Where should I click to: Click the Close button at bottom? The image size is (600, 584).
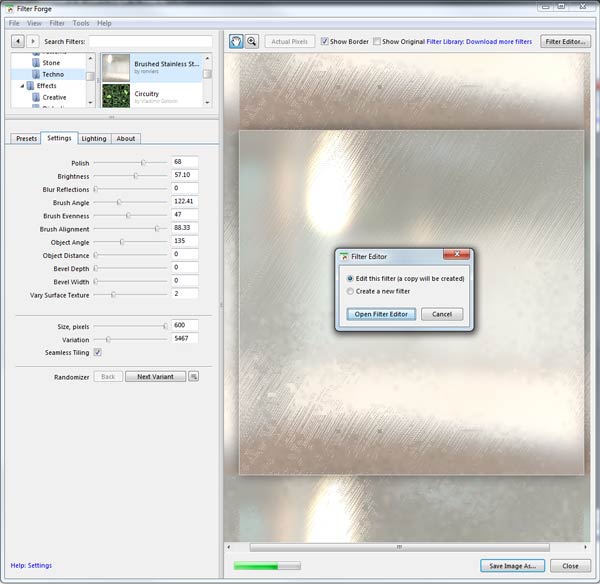click(570, 566)
